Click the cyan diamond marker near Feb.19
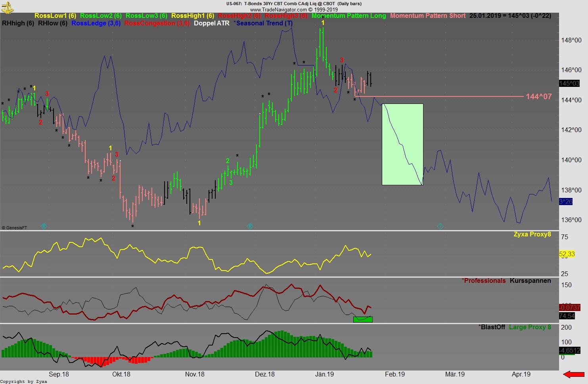 point(440,227)
